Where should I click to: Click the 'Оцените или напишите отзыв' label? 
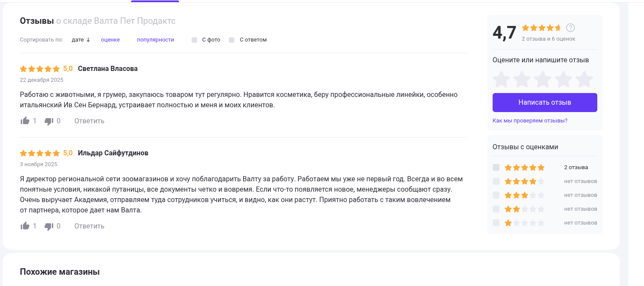(541, 60)
